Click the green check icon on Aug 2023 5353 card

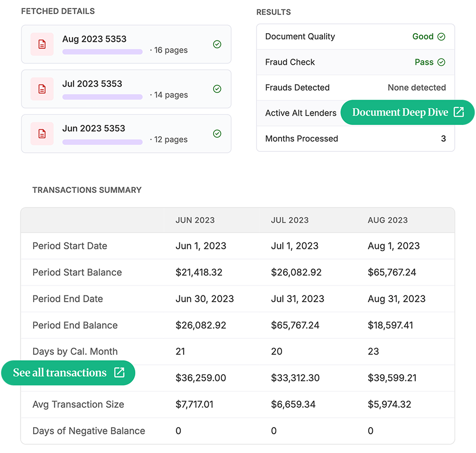[x=217, y=44]
